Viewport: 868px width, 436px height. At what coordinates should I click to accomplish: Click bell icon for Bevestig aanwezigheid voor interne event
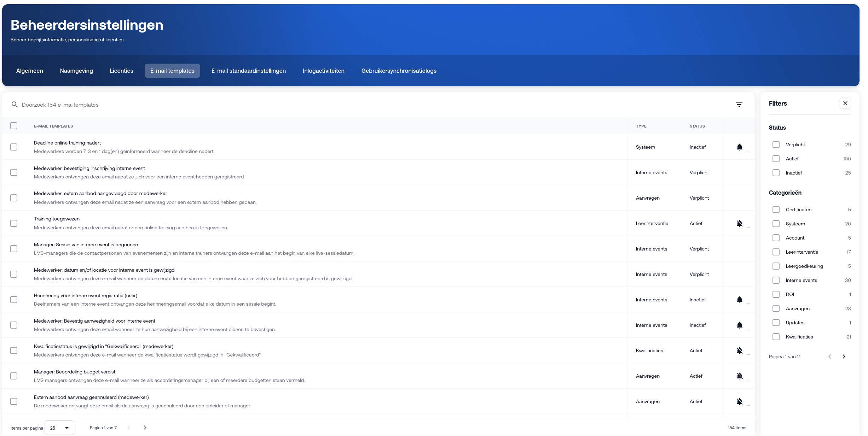pyautogui.click(x=739, y=325)
